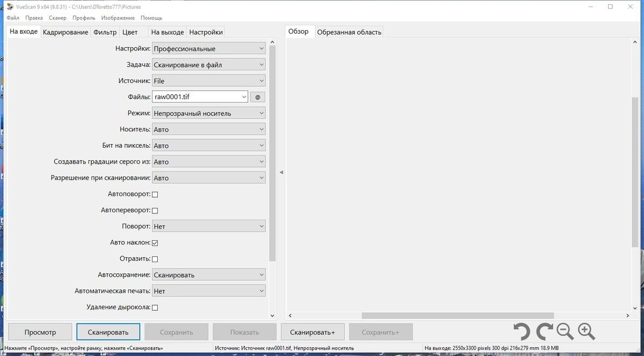Image resolution: width=644 pixels, height=356 pixels.
Task: Click the preview horizontal scrollbar thumb
Action: click(457, 316)
